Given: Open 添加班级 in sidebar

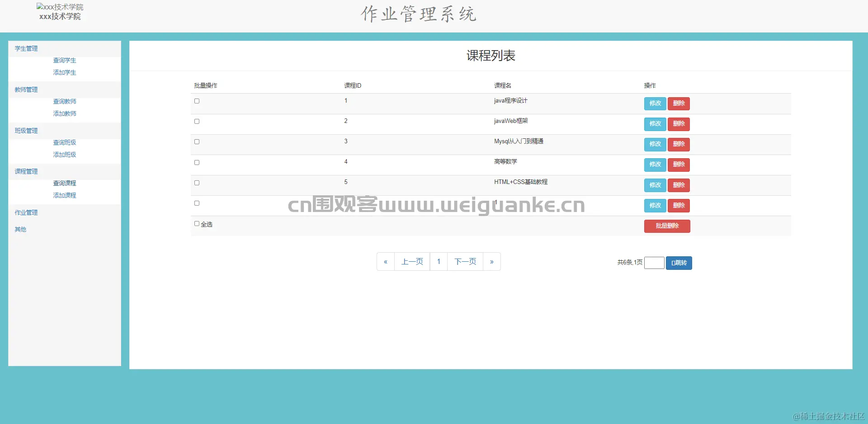Looking at the screenshot, I should pos(65,155).
